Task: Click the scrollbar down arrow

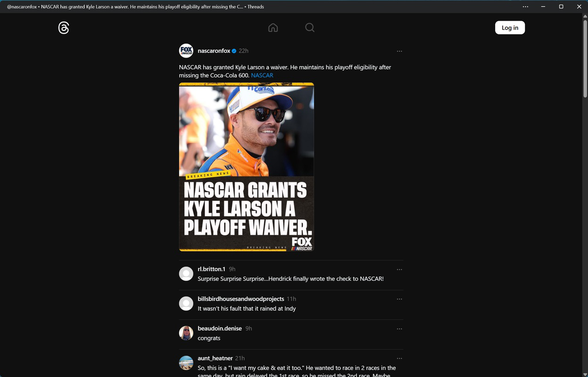Action: point(585,374)
